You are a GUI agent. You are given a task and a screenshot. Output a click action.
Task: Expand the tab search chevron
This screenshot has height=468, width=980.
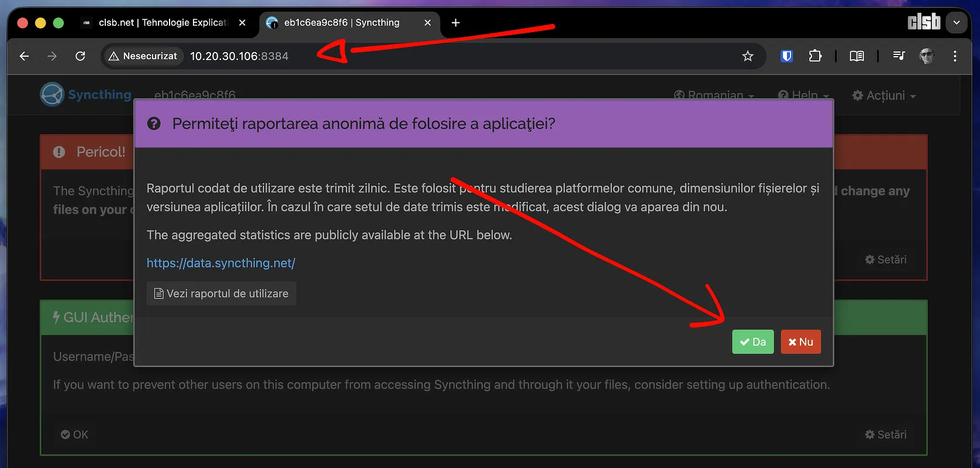pyautogui.click(x=957, y=23)
